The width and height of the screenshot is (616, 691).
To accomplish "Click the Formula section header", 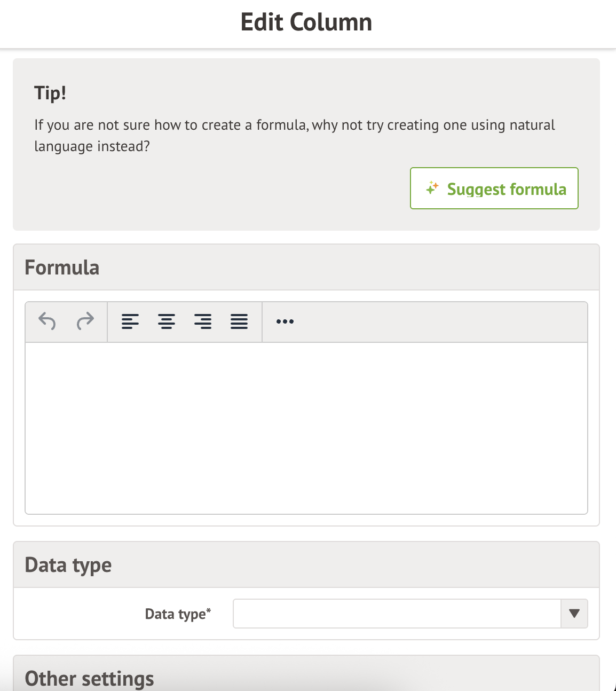I will click(x=62, y=268).
